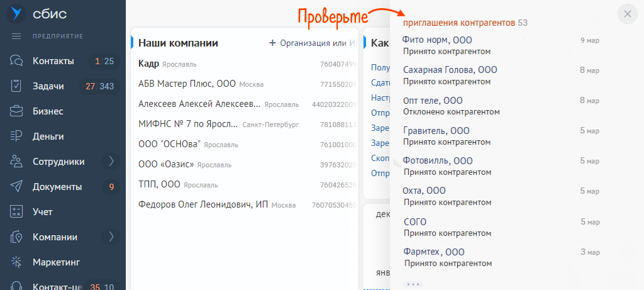Open Задачи checklist icon
Image resolution: width=644 pixels, height=290 pixels.
17,86
